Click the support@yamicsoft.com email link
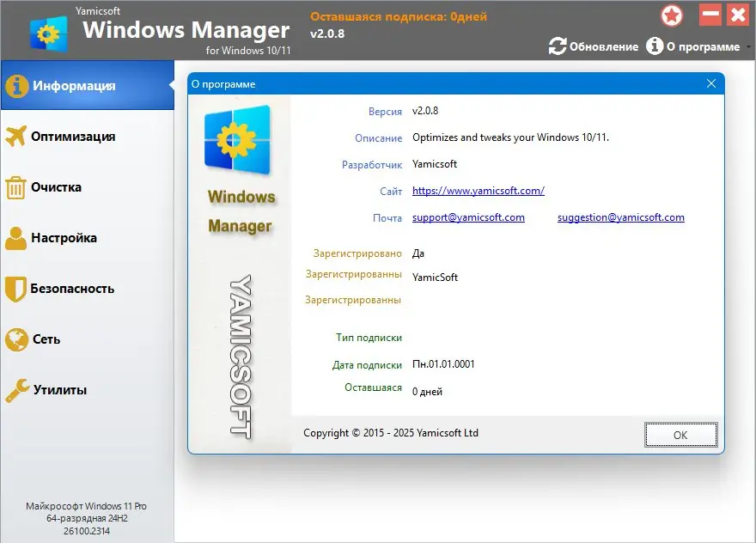Image resolution: width=756 pixels, height=543 pixels. click(468, 217)
